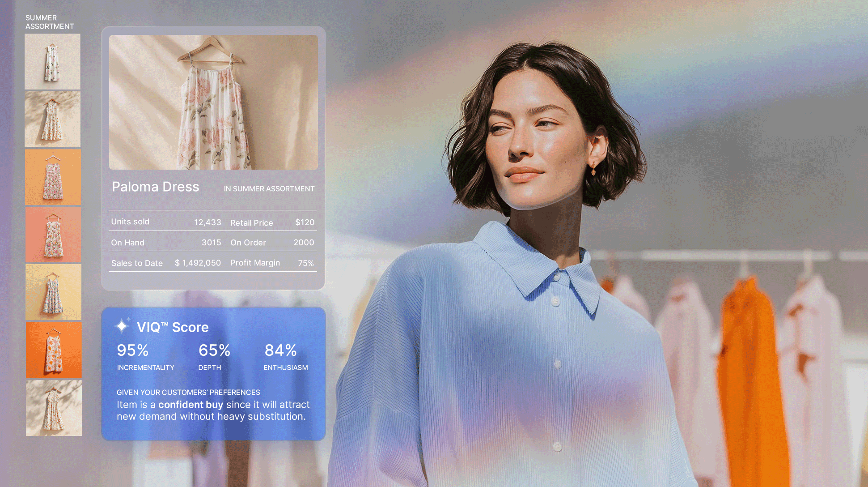The image size is (868, 487).
Task: Click the last dress thumbnail in the sidebar
Action: coord(53,408)
